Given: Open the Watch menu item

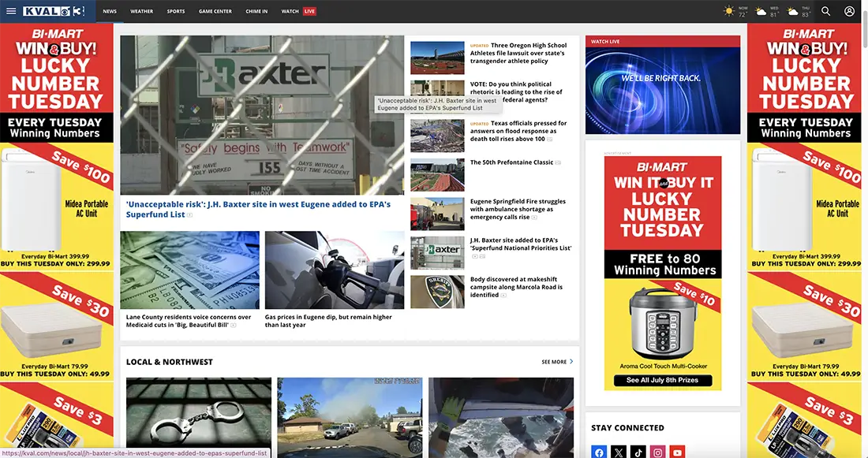Looking at the screenshot, I should click(290, 11).
